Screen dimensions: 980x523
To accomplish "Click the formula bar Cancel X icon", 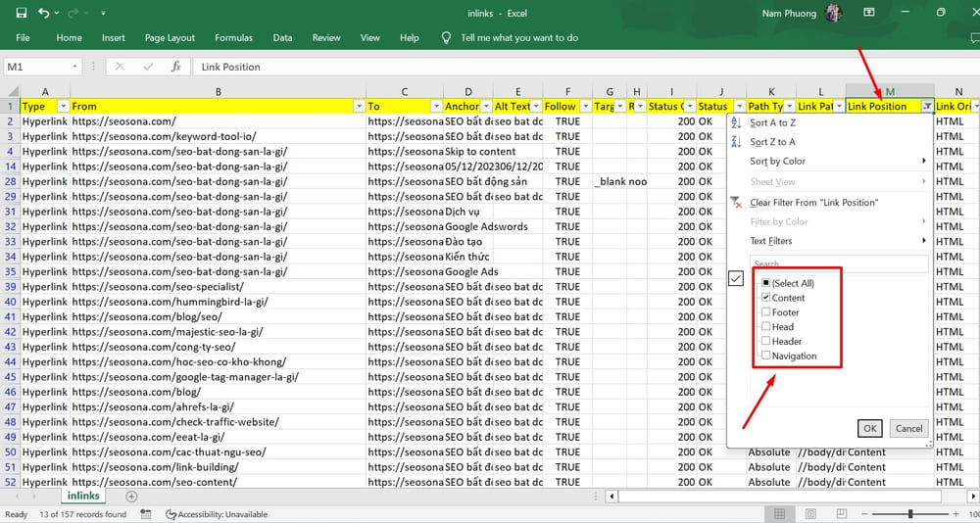I will [x=120, y=67].
